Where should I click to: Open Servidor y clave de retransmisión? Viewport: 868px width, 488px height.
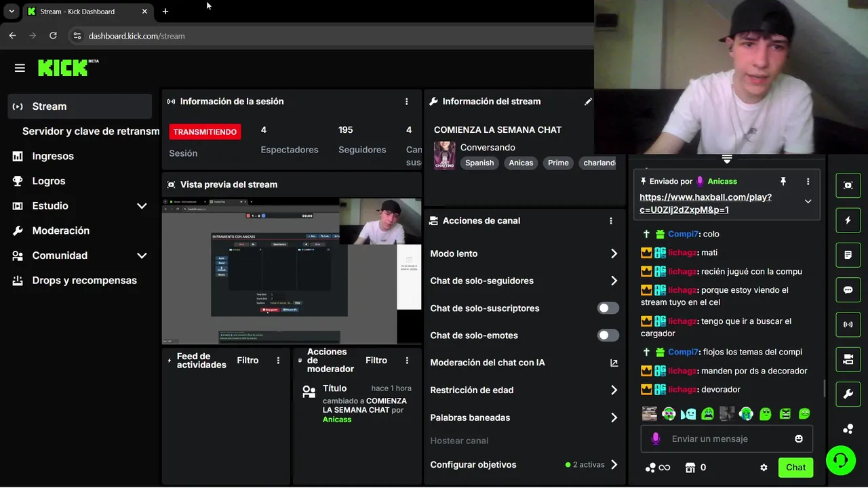coord(91,131)
